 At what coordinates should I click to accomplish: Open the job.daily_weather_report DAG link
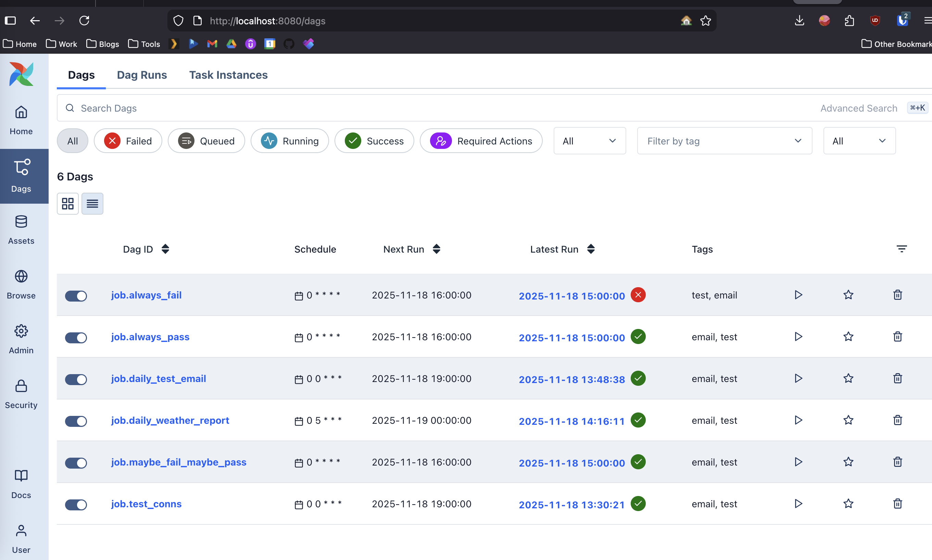coord(170,420)
